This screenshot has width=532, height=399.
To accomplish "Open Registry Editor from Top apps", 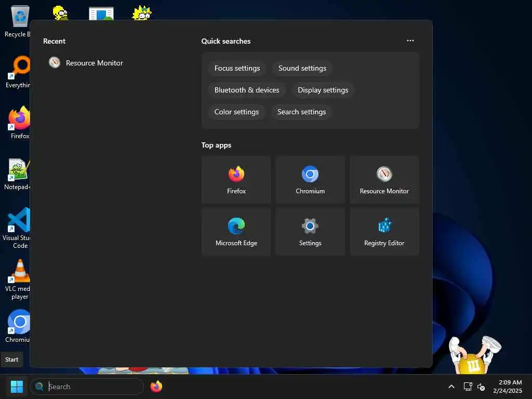I will (384, 232).
